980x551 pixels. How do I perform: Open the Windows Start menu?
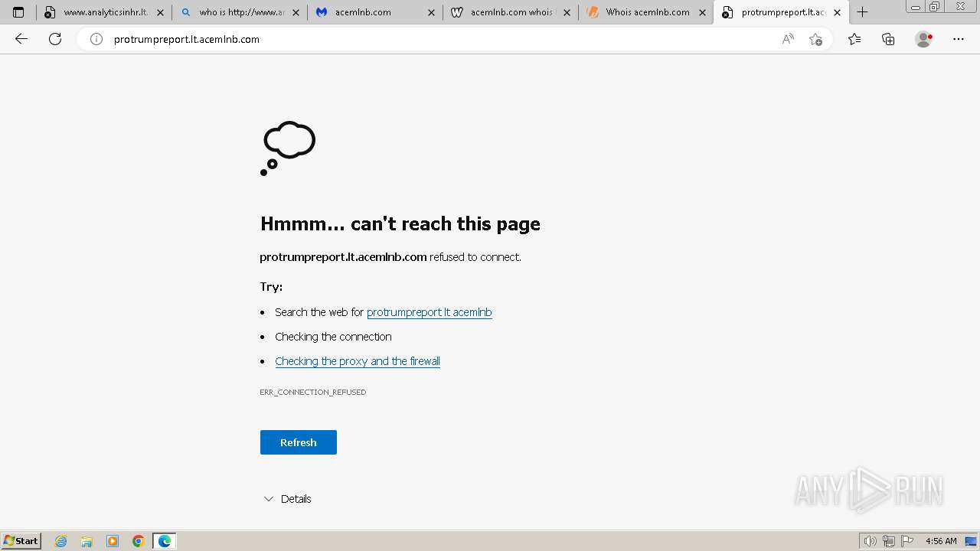(21, 541)
